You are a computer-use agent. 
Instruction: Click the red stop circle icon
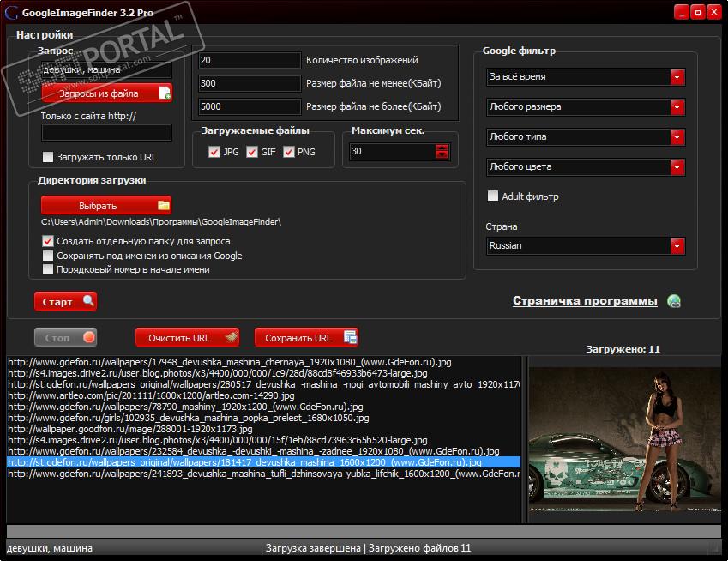click(89, 337)
